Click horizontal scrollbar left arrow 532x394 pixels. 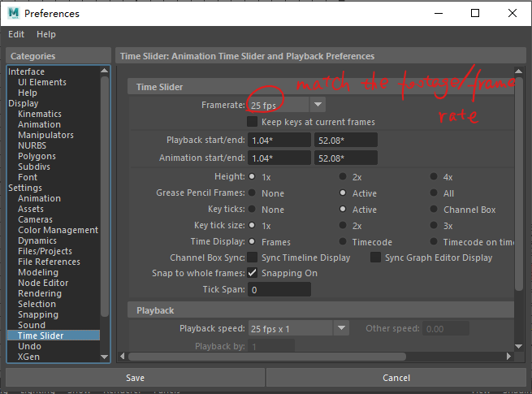pyautogui.click(x=123, y=356)
